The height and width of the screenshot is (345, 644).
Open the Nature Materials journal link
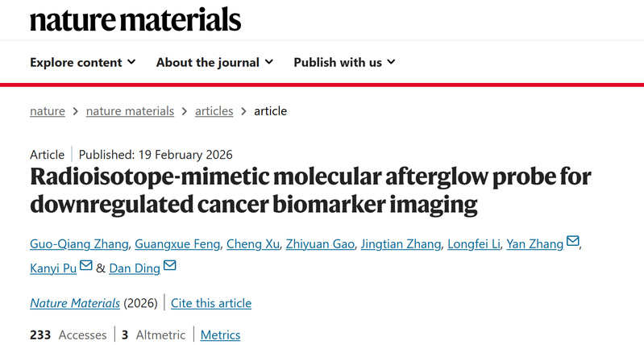coord(75,303)
